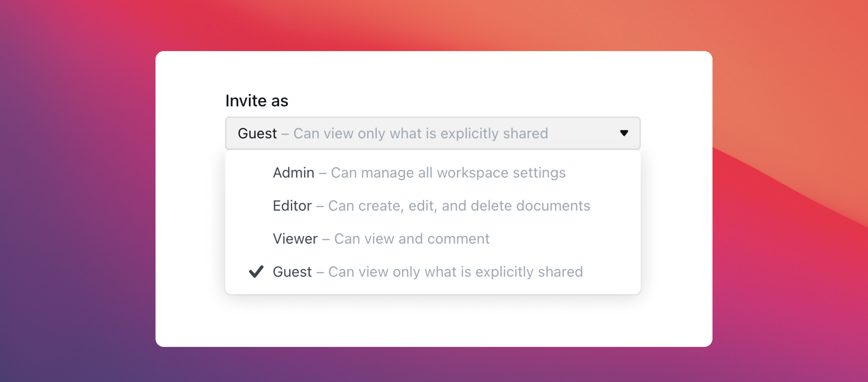Click Editor's description text
Viewport: 868px width, 382px height.
pyautogui.click(x=458, y=205)
